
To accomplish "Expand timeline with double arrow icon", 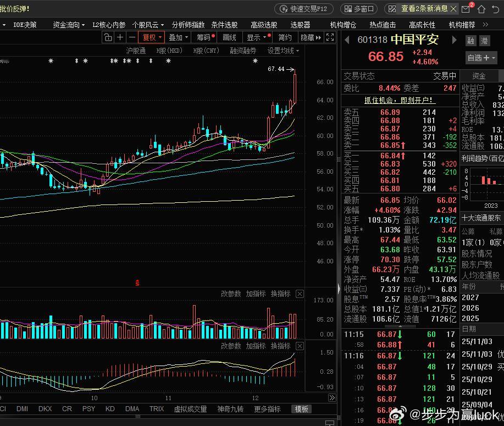I will pos(332,398).
